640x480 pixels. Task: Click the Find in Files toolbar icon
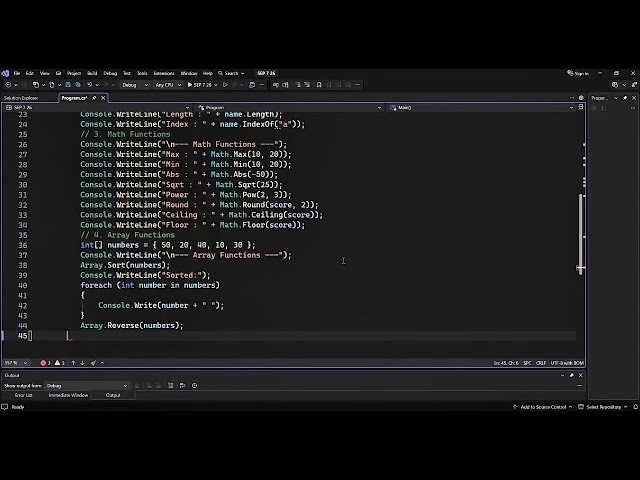pyautogui.click(x=252, y=85)
